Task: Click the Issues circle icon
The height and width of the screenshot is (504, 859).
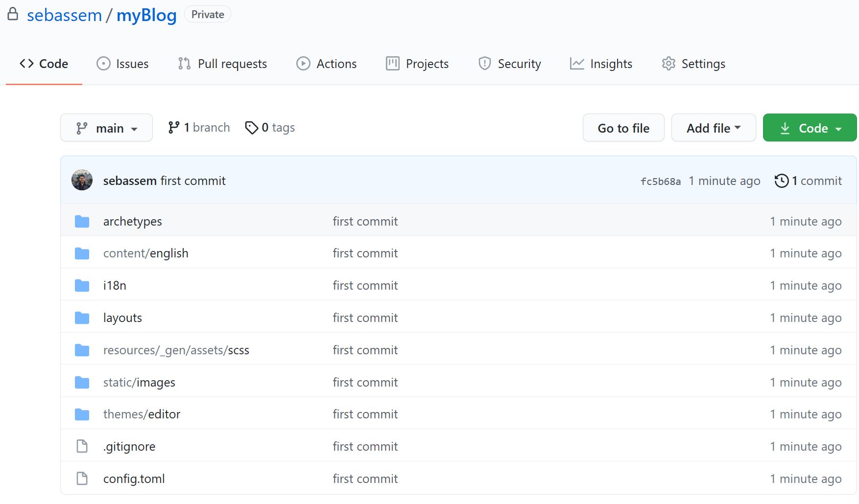Action: point(103,64)
